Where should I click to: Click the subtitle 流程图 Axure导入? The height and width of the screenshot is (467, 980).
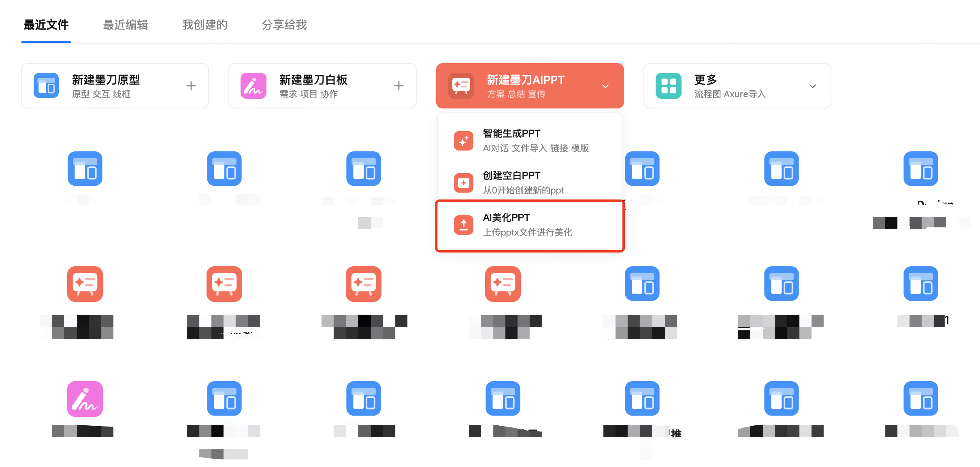[x=730, y=94]
